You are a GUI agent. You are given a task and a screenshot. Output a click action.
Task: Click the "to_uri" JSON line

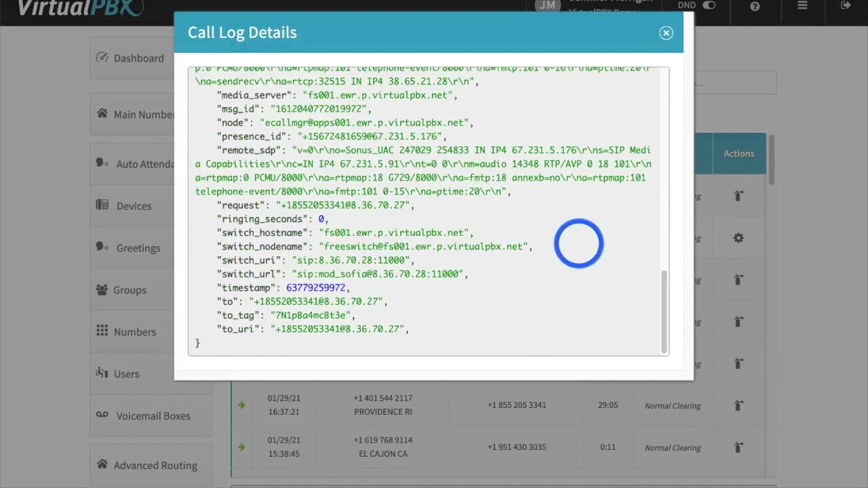(x=313, y=329)
